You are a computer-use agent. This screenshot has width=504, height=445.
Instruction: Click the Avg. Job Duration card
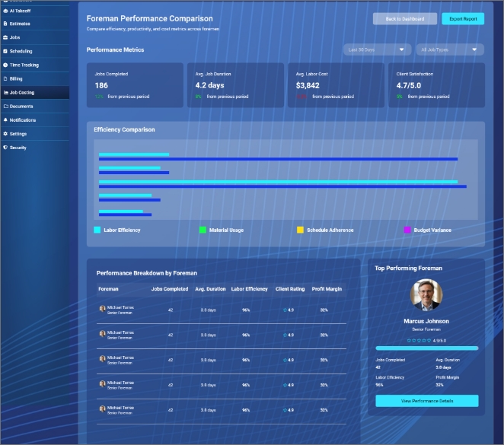pyautogui.click(x=235, y=85)
